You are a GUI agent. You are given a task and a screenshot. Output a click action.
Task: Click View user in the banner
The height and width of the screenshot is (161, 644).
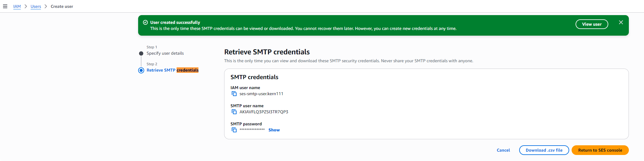click(592, 24)
